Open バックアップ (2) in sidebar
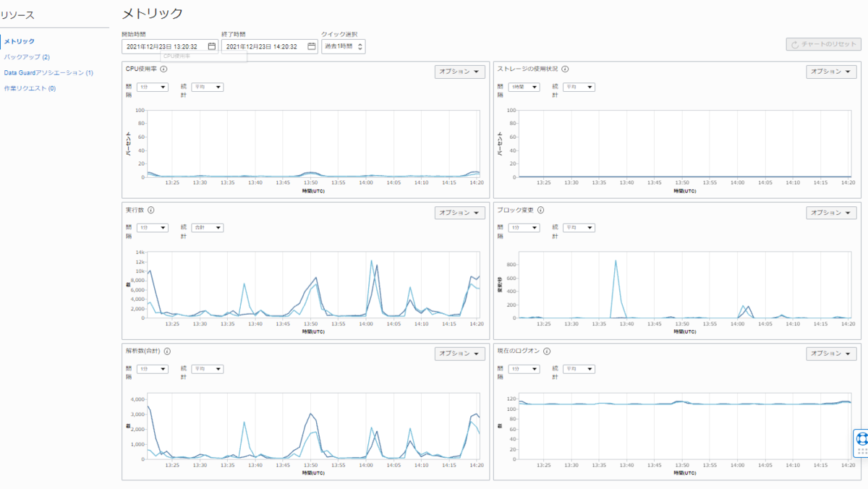The height and width of the screenshot is (489, 868). pos(27,56)
